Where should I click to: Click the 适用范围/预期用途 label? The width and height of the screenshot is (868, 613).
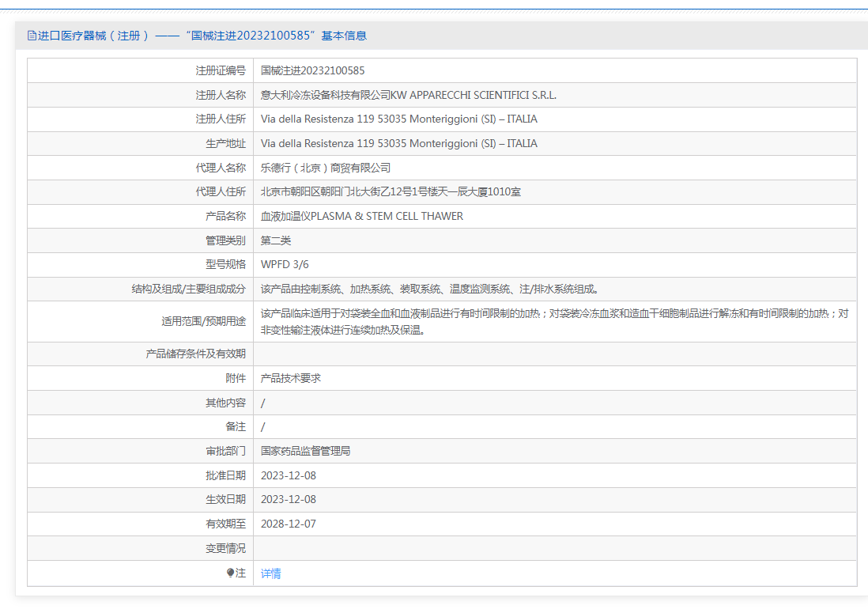[204, 322]
